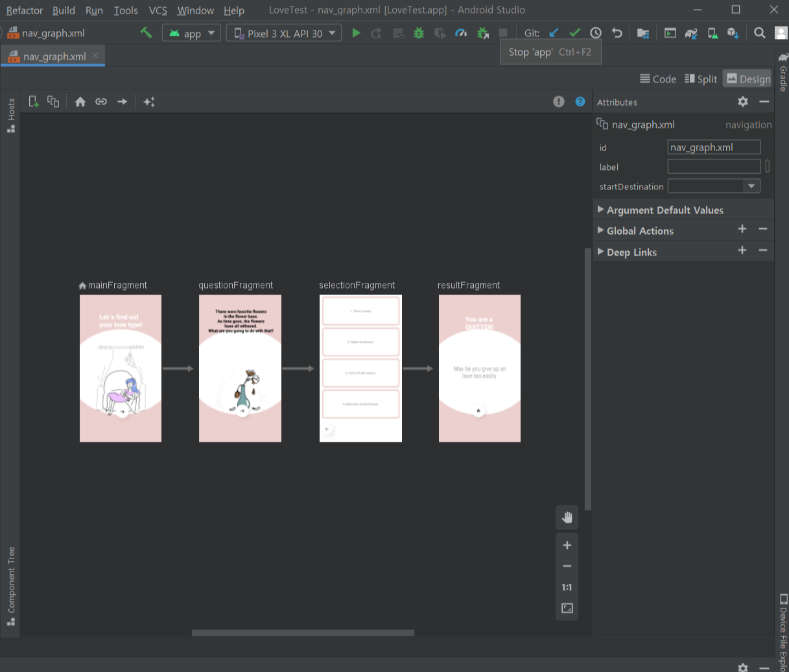The image size is (789, 672).
Task: Click the Add Deep Link chain icon
Action: click(x=101, y=101)
